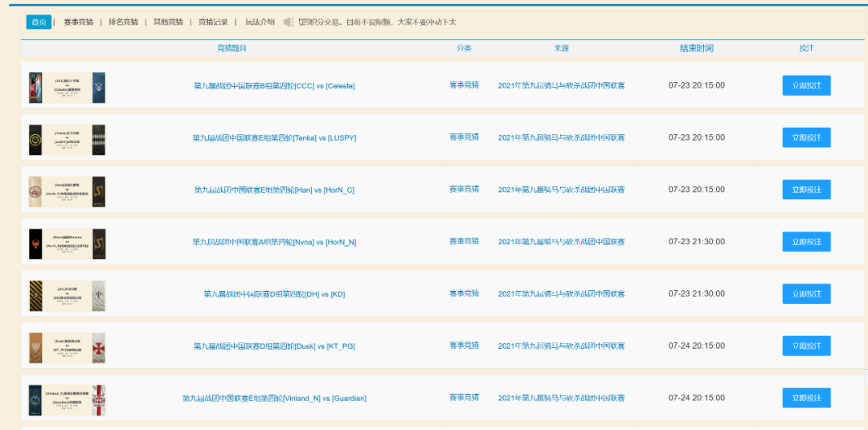
Task: Open source link in CCC vs Celeste row
Action: click(x=561, y=86)
